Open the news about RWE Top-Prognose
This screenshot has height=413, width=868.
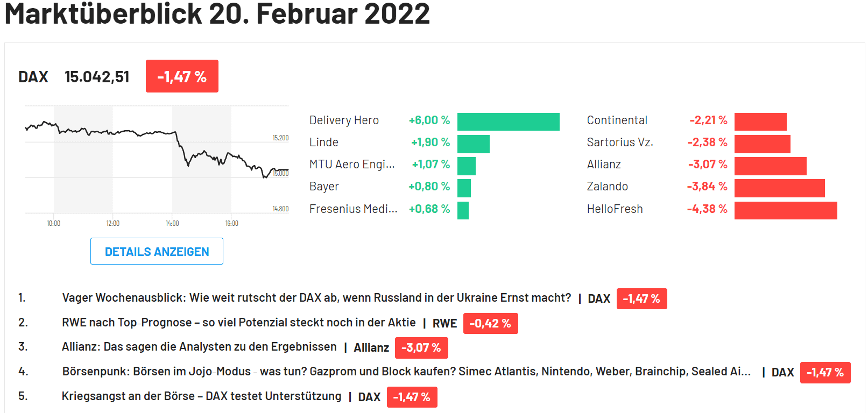click(238, 322)
